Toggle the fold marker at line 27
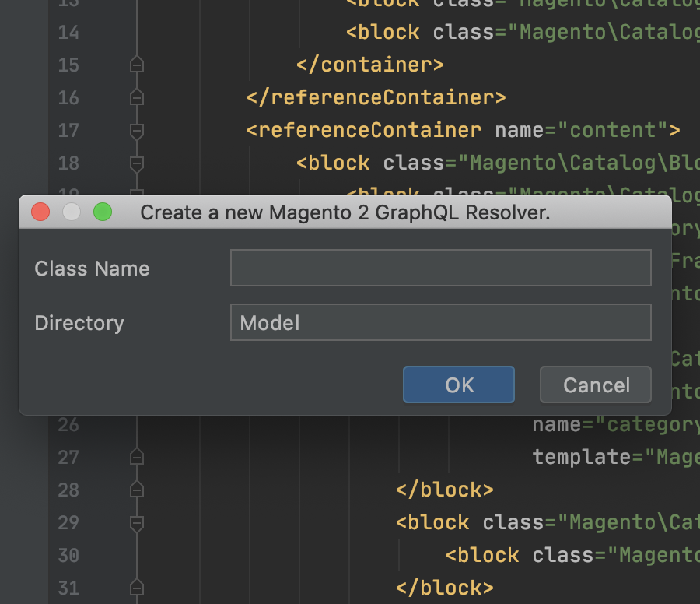This screenshot has height=604, width=700. coord(137,457)
